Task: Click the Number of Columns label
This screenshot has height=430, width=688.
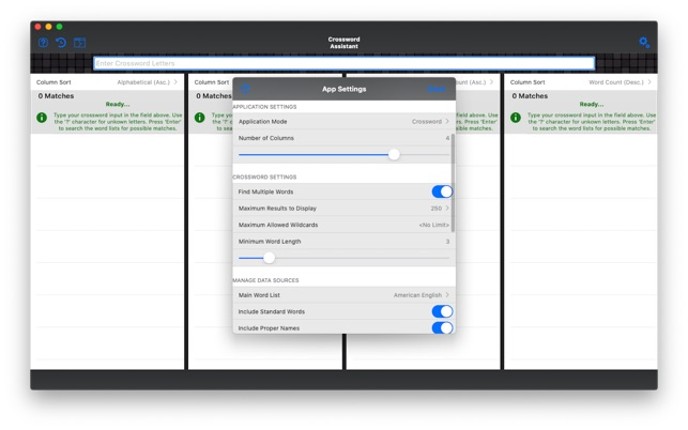Action: coord(266,138)
